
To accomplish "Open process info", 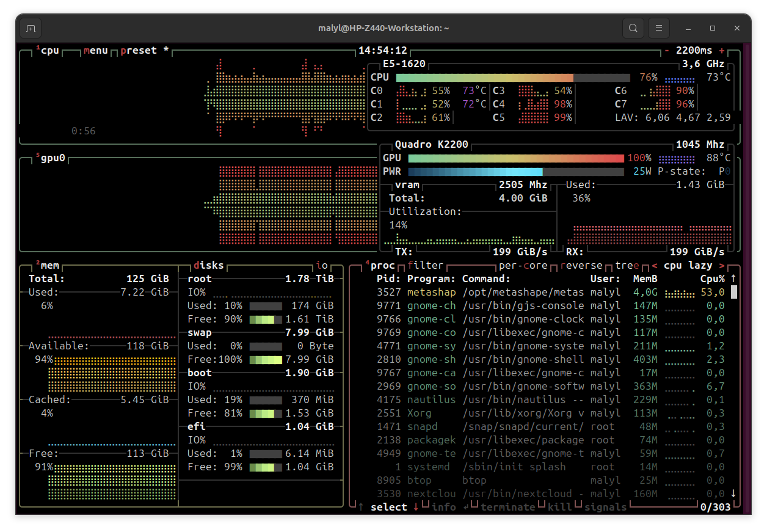I will click(444, 507).
